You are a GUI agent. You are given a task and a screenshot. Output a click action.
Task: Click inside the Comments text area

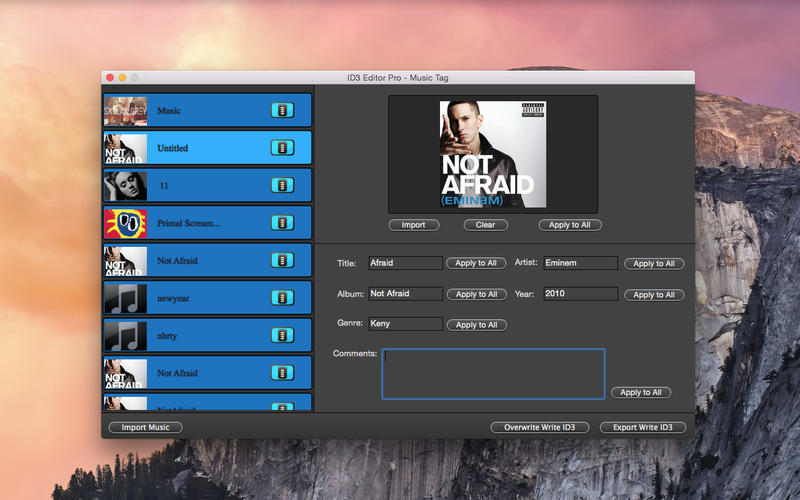pos(493,373)
